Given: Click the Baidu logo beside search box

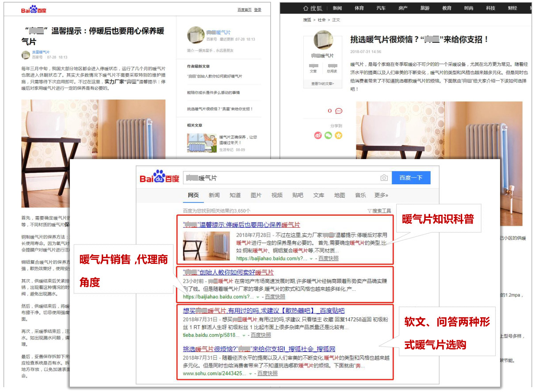Looking at the screenshot, I should tap(159, 177).
